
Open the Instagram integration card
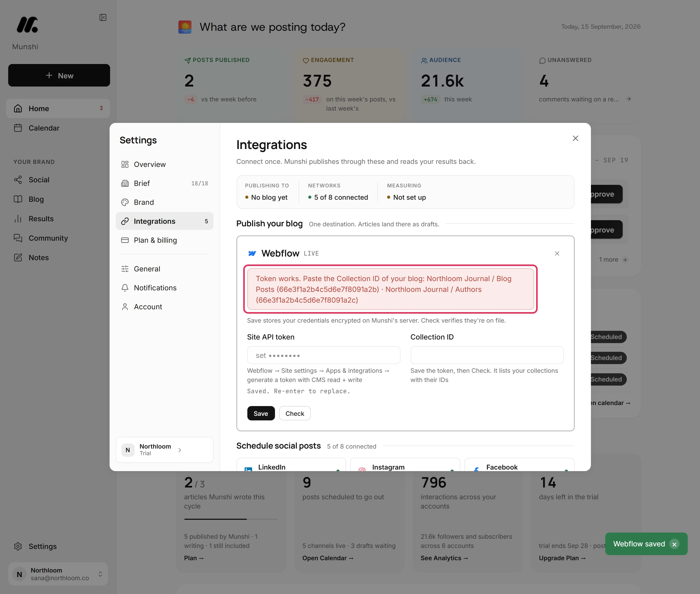click(x=405, y=465)
